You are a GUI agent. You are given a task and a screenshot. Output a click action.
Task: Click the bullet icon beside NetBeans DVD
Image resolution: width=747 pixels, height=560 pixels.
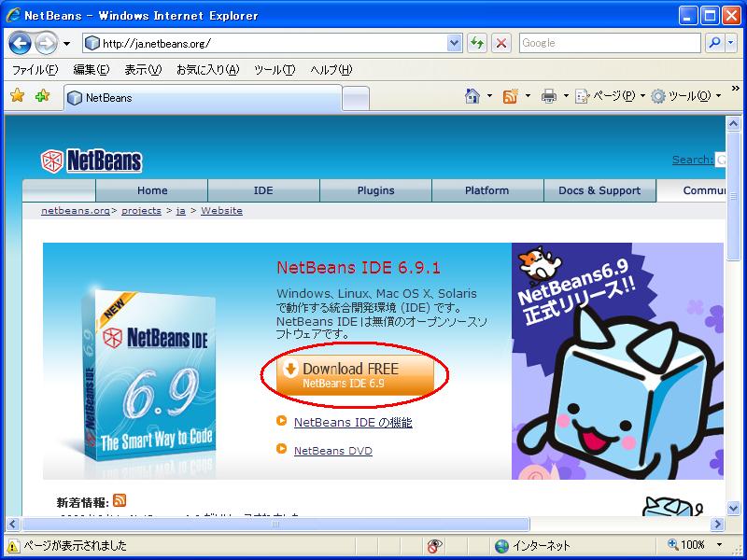tap(282, 449)
